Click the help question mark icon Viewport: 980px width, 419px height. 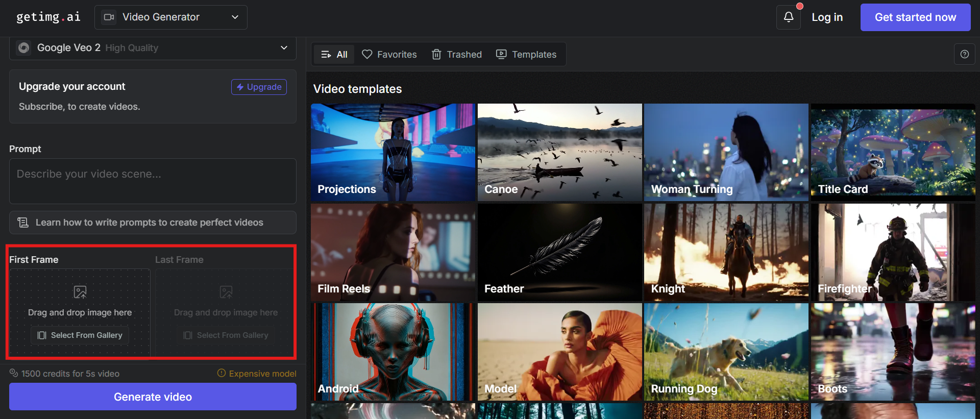[x=965, y=54]
